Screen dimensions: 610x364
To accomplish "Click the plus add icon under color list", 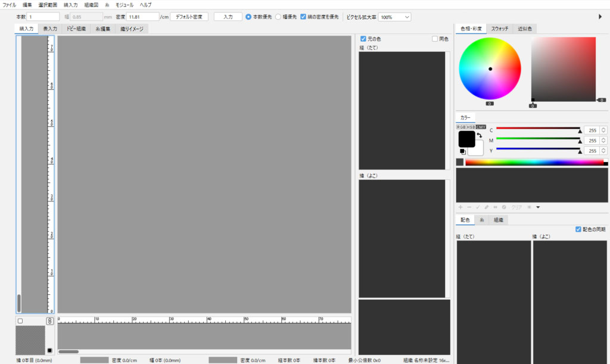I will [460, 207].
